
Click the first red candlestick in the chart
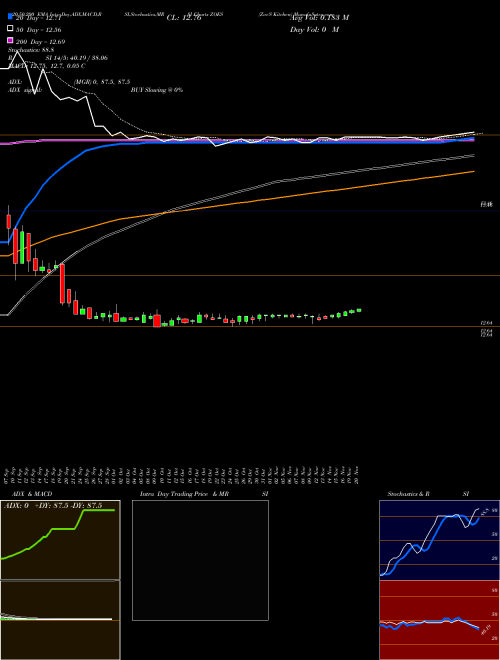tap(8, 221)
